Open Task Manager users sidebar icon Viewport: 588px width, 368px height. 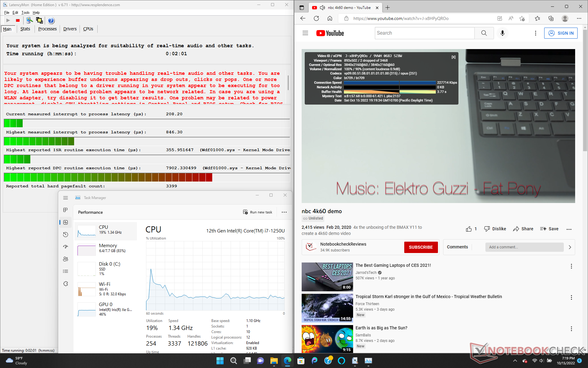click(66, 259)
